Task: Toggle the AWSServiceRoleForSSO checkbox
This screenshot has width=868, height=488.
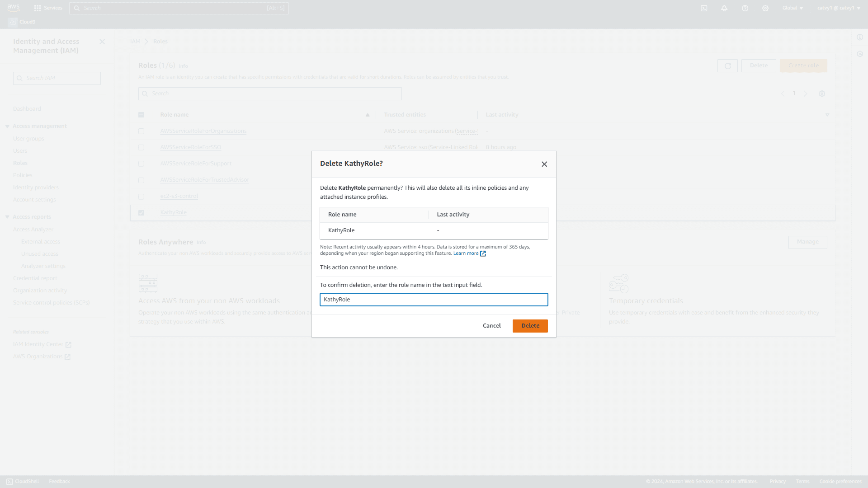Action: coord(142,147)
